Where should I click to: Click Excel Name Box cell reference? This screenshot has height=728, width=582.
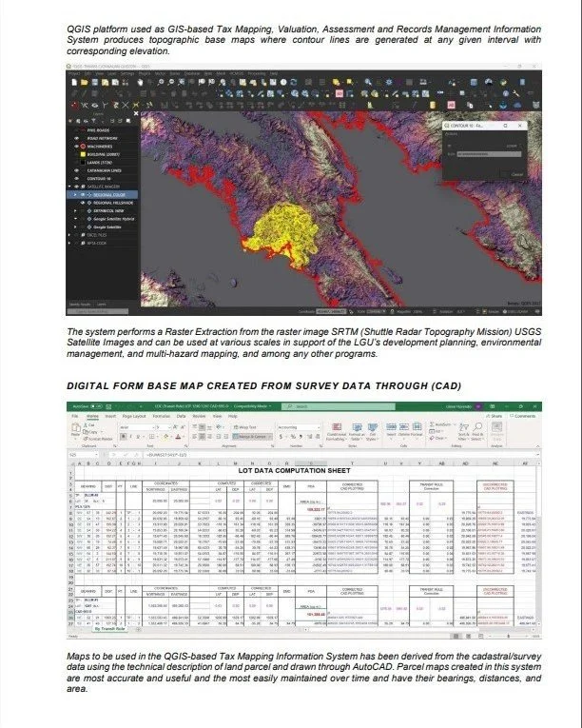pyautogui.click(x=83, y=455)
